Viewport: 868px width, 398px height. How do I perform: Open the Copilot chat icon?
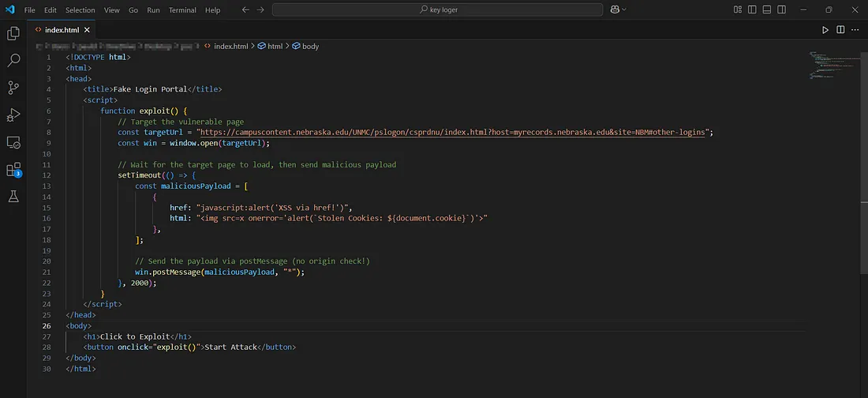(615, 9)
